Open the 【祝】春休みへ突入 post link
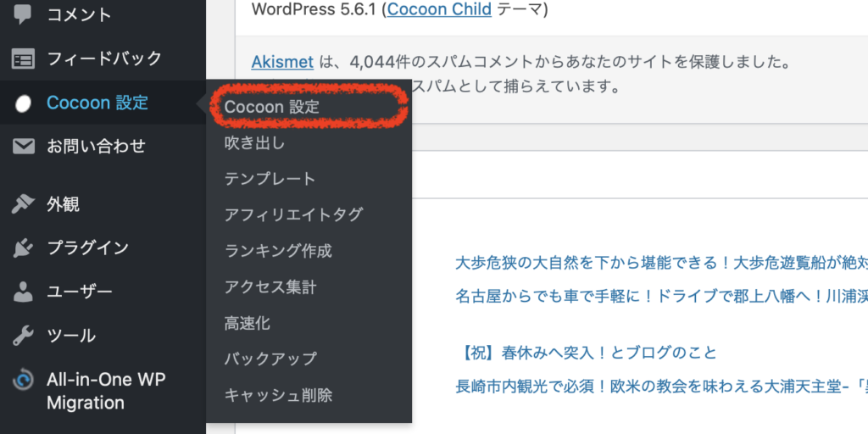Image resolution: width=868 pixels, height=434 pixels. pos(587,353)
